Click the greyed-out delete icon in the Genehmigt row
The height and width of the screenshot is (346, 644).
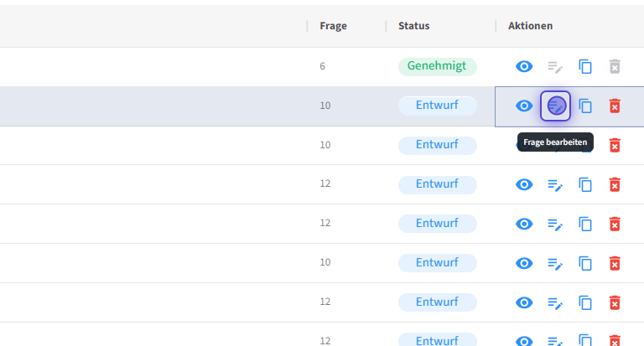coord(615,67)
